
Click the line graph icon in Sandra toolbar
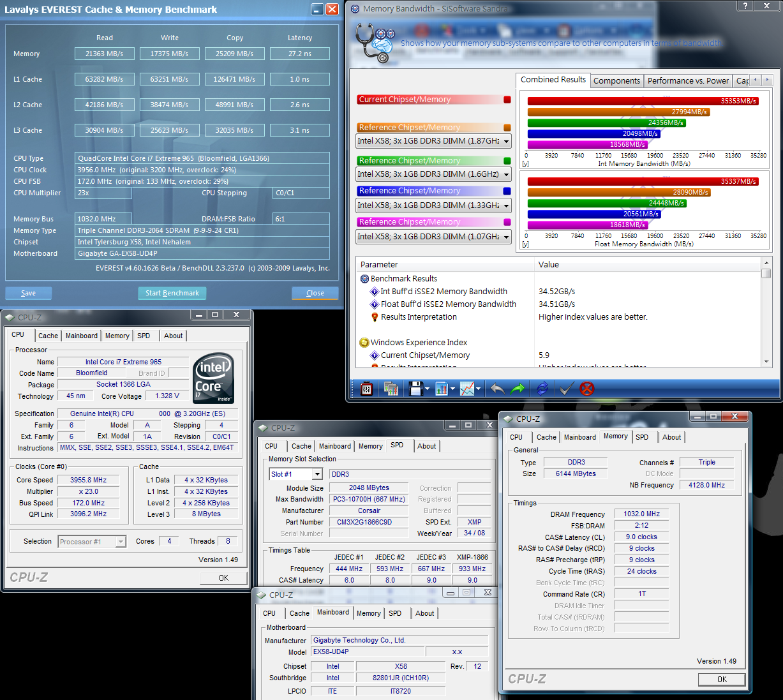click(467, 388)
